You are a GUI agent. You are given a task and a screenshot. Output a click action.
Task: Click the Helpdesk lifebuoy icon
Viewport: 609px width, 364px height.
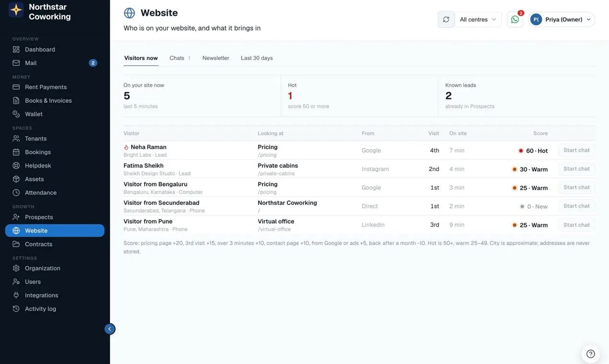pos(16,166)
